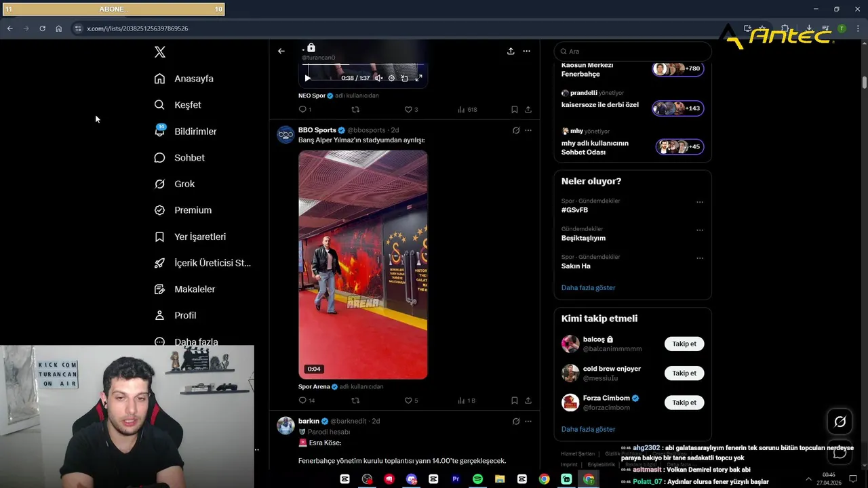The image size is (868, 488).
Task: Reload the browser page
Action: [42, 28]
